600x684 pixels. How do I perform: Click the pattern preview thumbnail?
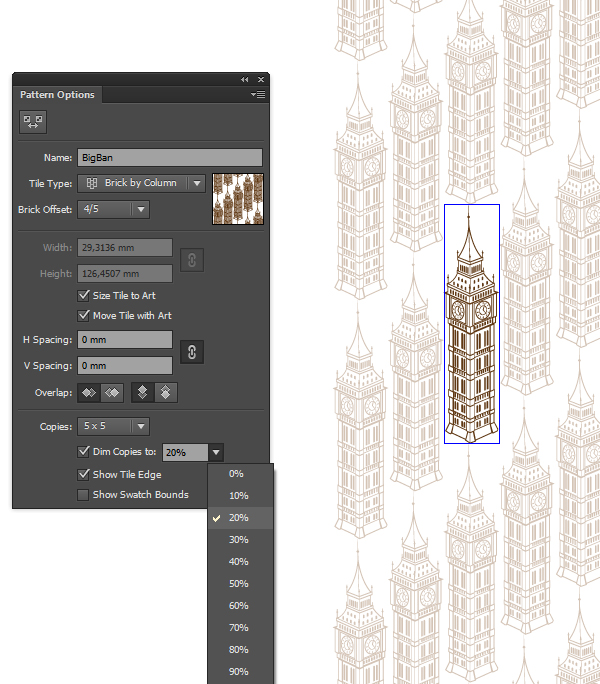tap(238, 199)
